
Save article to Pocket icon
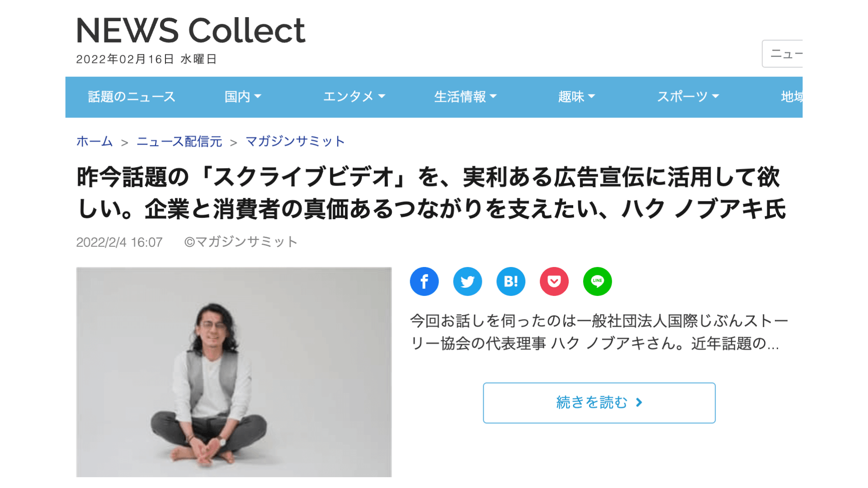[554, 282]
